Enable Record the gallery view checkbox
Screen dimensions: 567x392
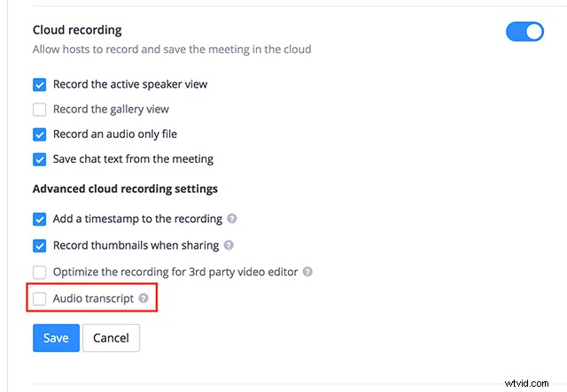coord(39,110)
